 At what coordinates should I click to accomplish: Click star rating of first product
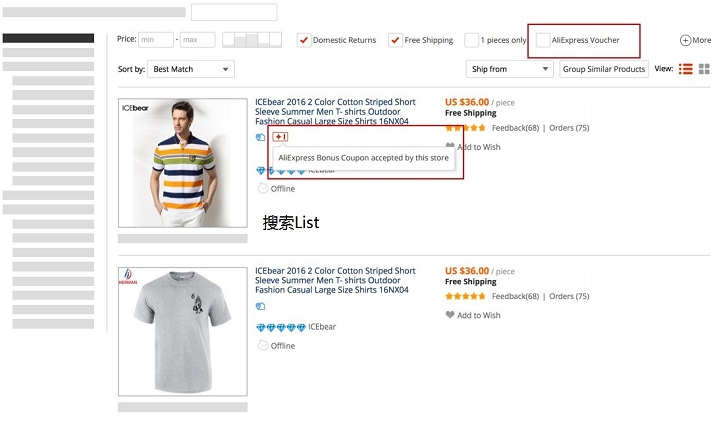click(466, 128)
